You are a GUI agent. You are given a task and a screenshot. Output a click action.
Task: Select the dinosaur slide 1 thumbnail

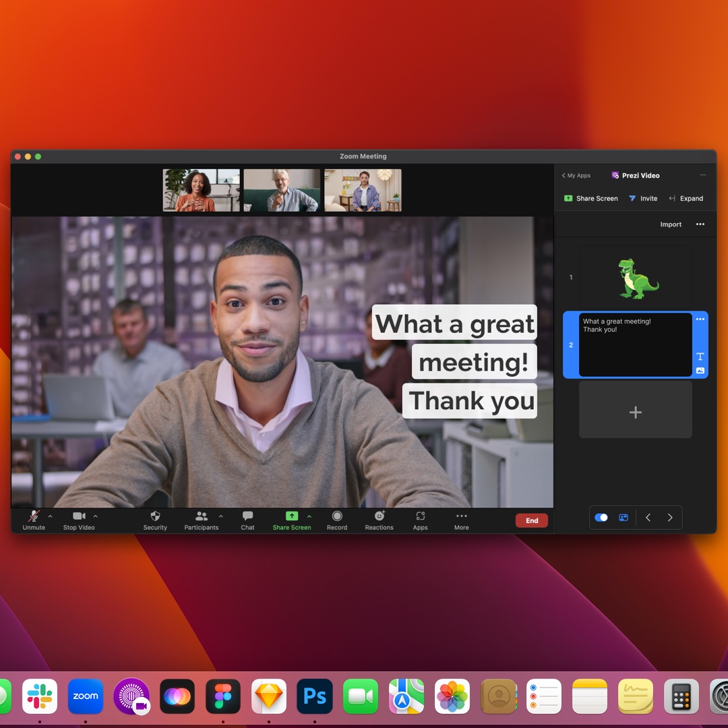[635, 277]
